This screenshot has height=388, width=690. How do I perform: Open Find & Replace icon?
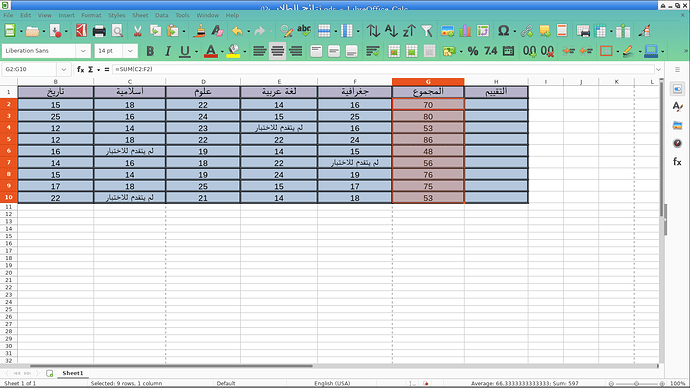(x=286, y=31)
